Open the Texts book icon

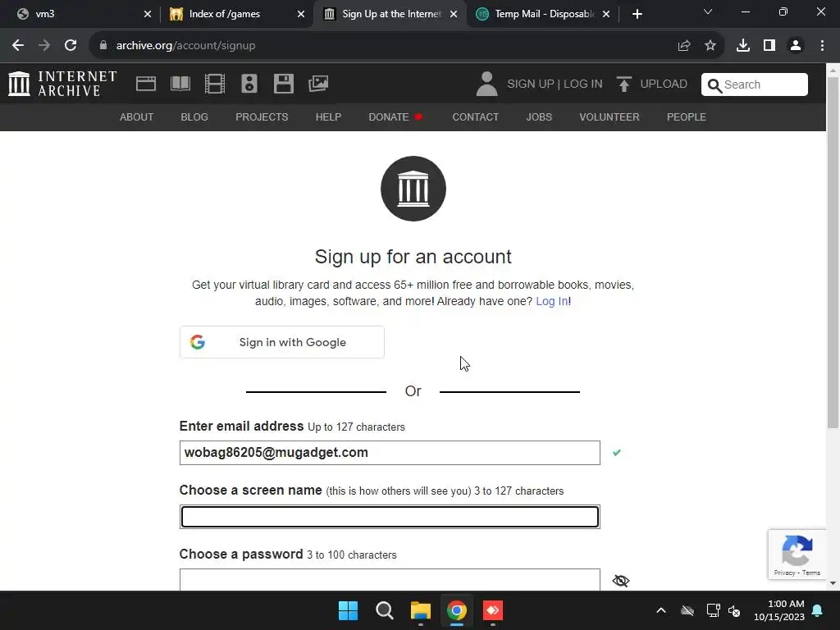pyautogui.click(x=180, y=84)
